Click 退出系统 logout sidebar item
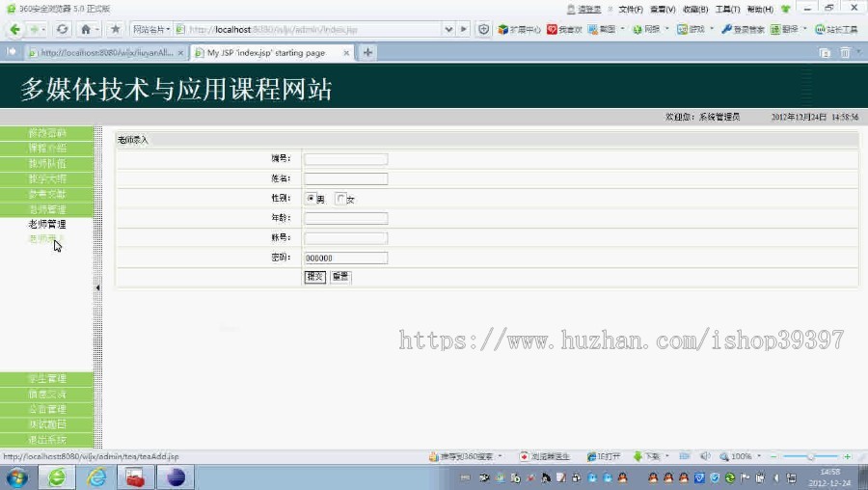This screenshot has width=868, height=490. [x=46, y=440]
